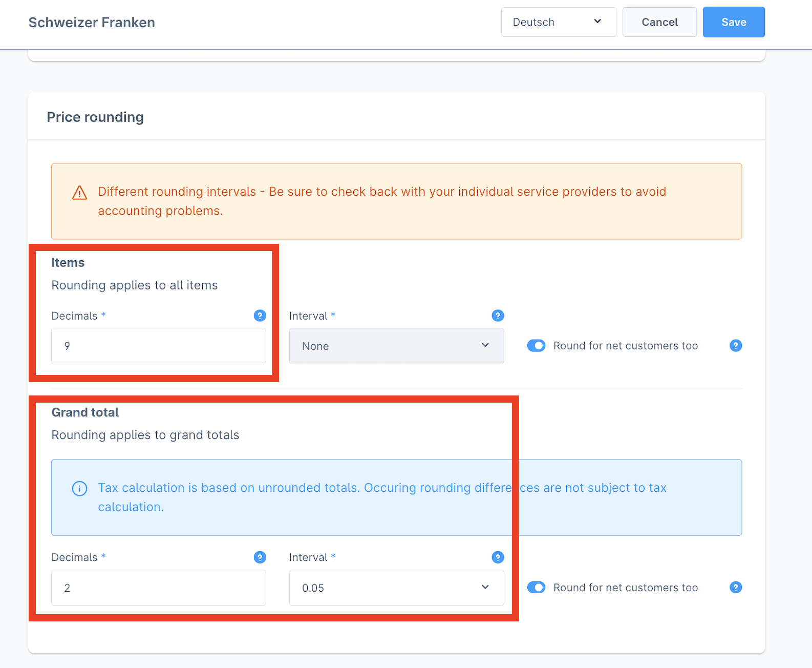Open help for Items Decimals field
The width and height of the screenshot is (812, 668).
point(260,316)
